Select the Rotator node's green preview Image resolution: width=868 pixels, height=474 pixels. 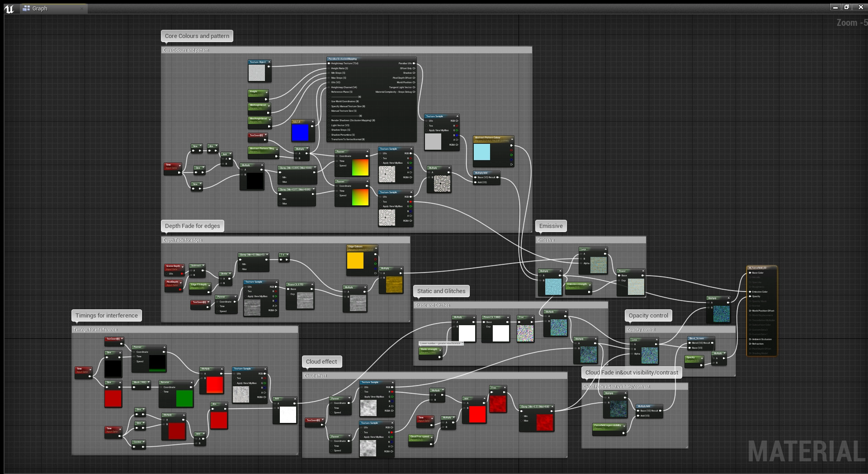click(x=184, y=398)
